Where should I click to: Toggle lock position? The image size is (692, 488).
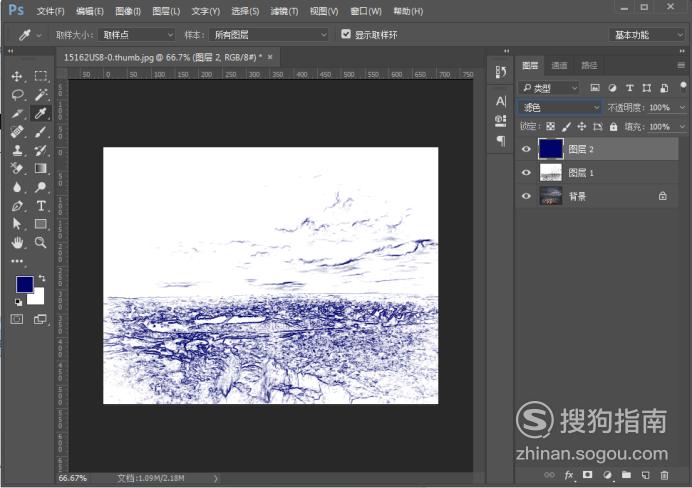[x=582, y=127]
